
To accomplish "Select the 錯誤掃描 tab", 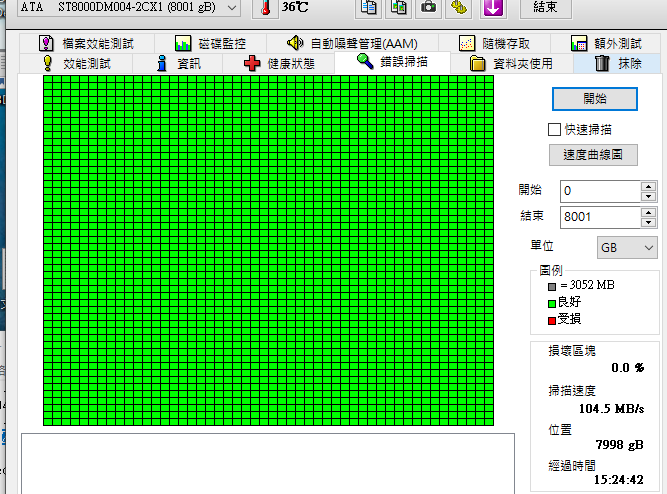I will 392,62.
